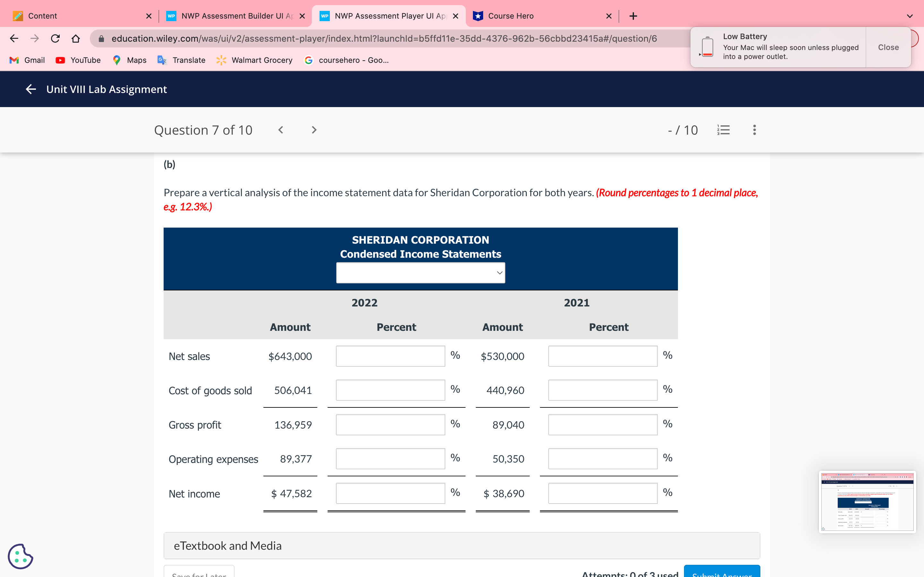This screenshot has width=924, height=577.
Task: Click the browser home icon
Action: [75, 38]
